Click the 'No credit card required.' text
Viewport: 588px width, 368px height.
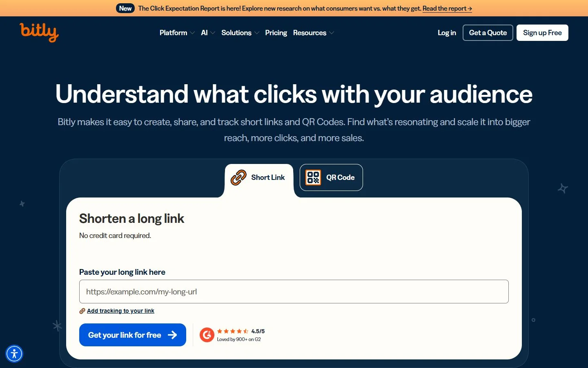click(x=115, y=236)
